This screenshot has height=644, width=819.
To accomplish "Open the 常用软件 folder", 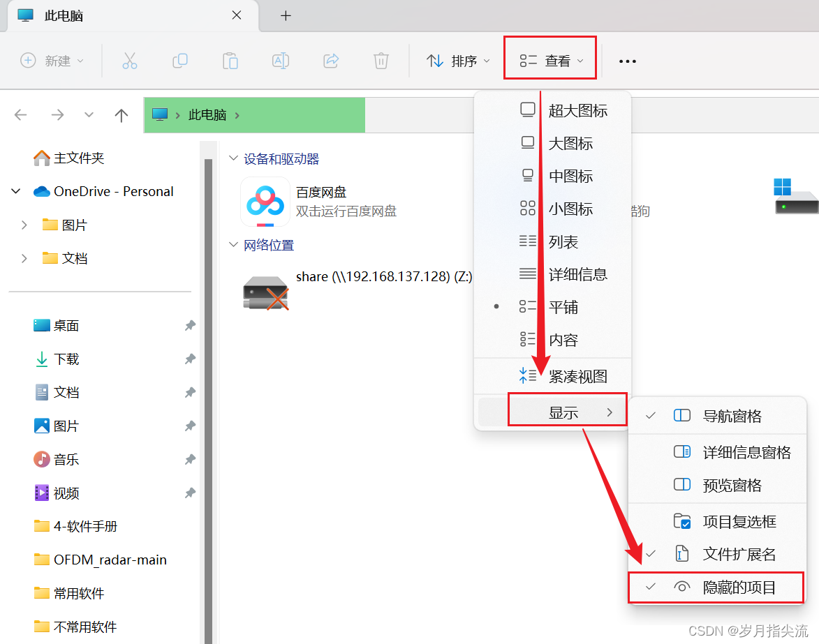I will [69, 593].
